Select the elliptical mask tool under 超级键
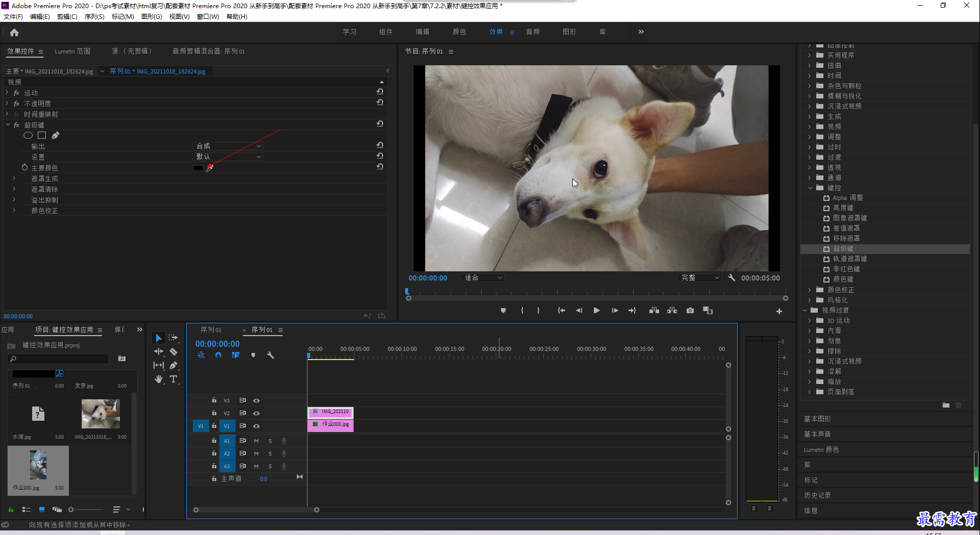 [28, 135]
